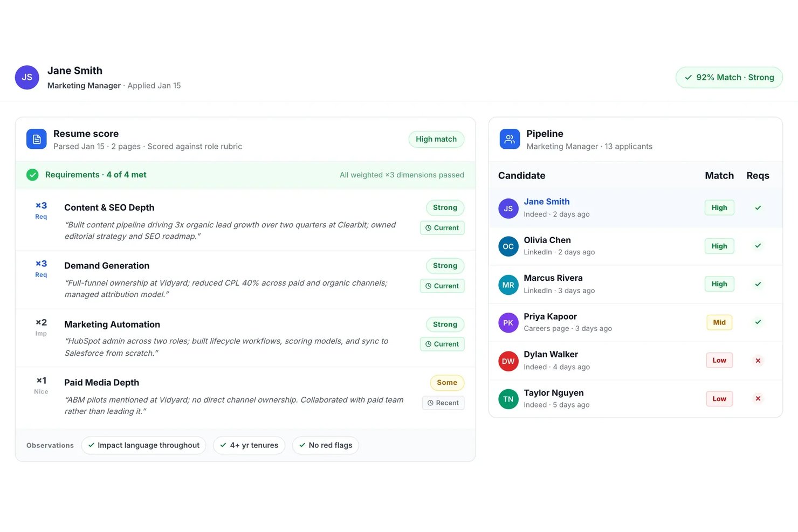Click the Strong badge for Marketing Automation
The width and height of the screenshot is (798, 532).
tap(445, 324)
